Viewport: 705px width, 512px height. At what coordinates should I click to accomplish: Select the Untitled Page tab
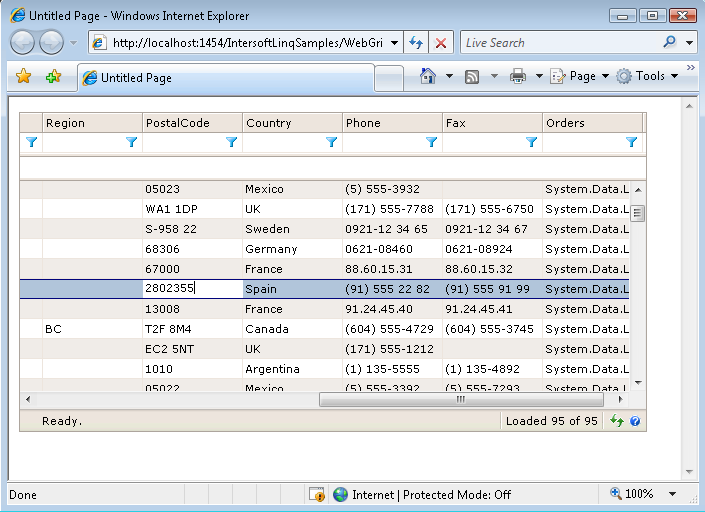(135, 78)
